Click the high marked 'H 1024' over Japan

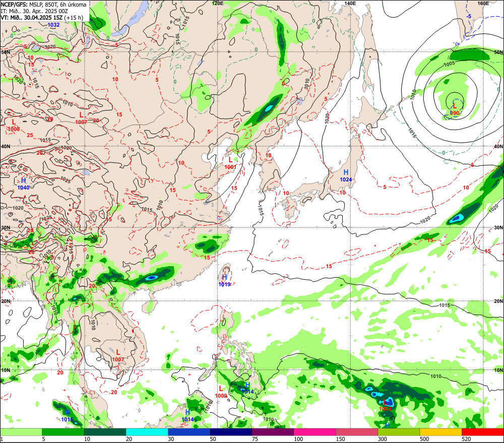(x=346, y=176)
